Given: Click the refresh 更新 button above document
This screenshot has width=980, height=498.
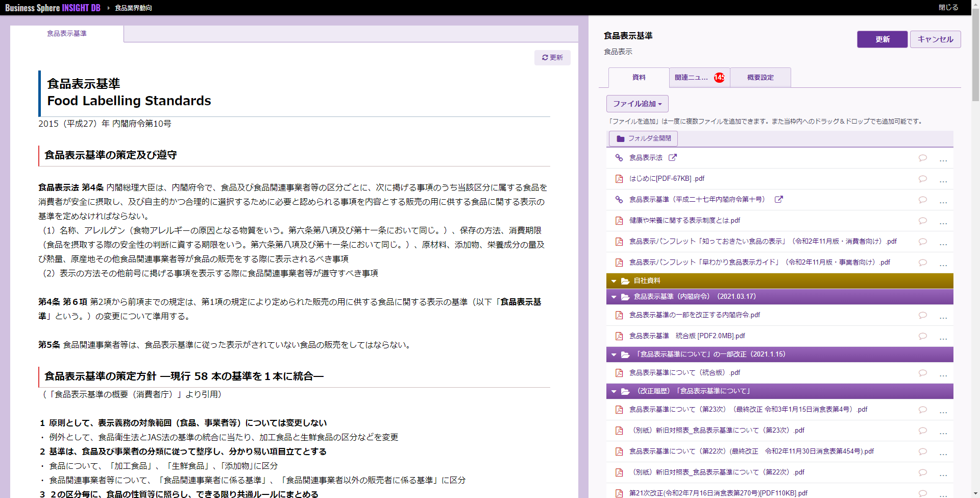Looking at the screenshot, I should (552, 58).
